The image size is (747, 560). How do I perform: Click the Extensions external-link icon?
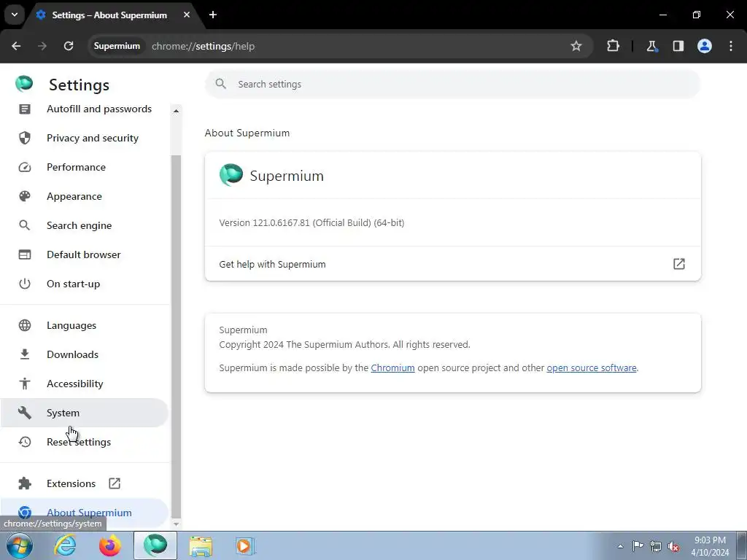tap(115, 483)
